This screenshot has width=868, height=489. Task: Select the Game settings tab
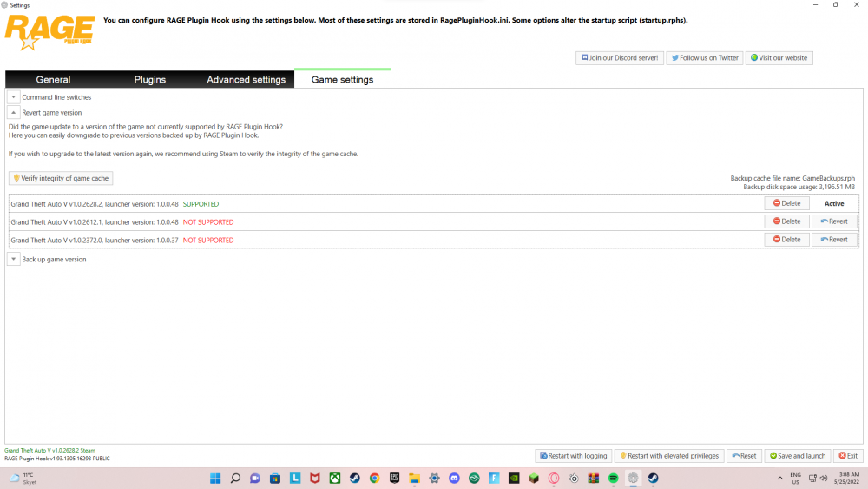[342, 79]
